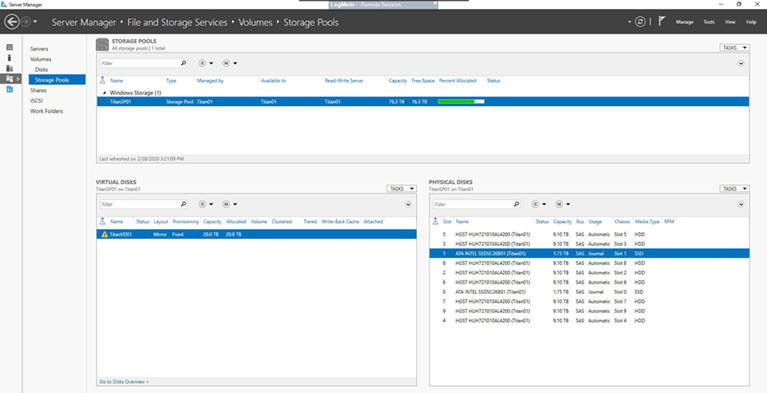This screenshot has width=767, height=393.
Task: Open the Manage menu
Action: 684,22
